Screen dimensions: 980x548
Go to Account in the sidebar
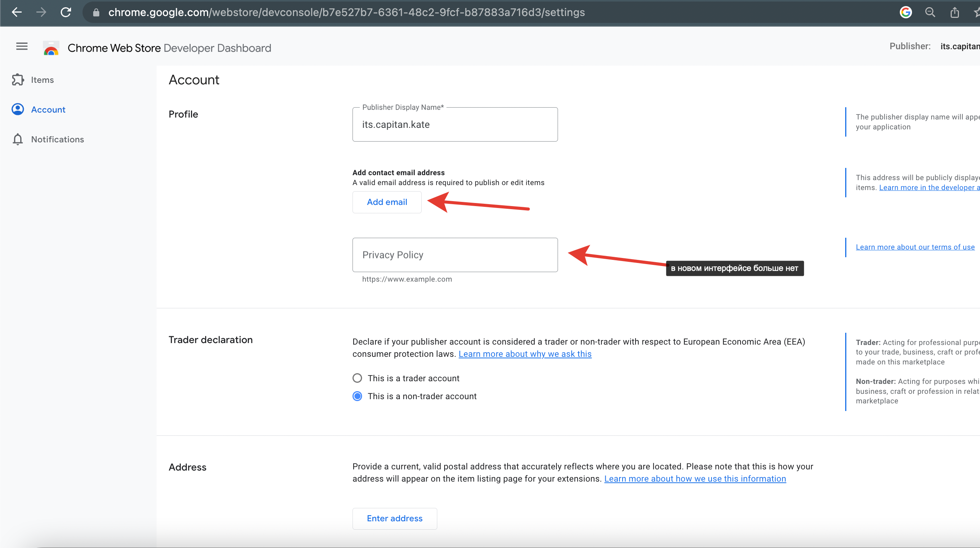tap(48, 110)
